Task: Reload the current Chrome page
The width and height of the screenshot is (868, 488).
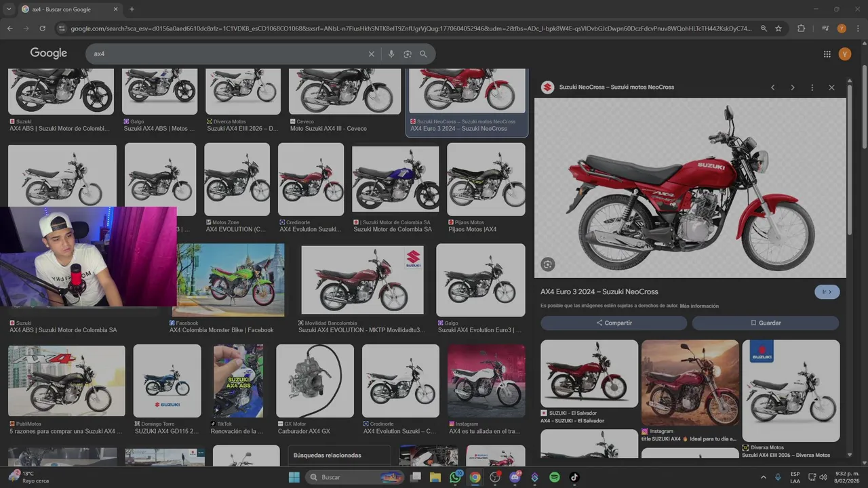Action: (x=42, y=28)
